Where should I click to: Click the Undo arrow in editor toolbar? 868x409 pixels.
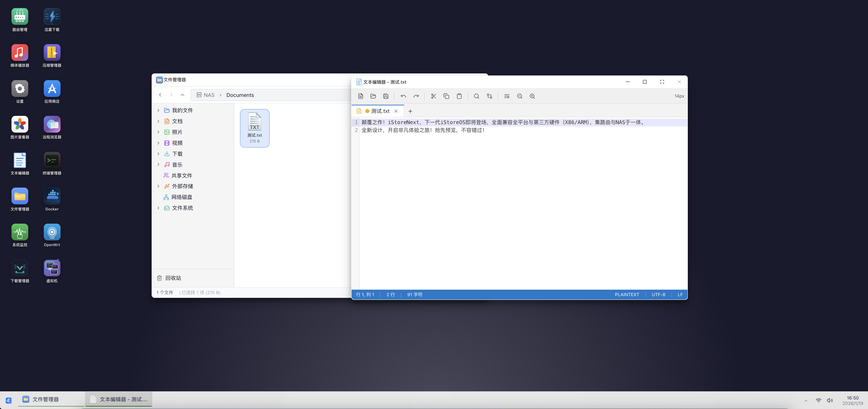tap(403, 96)
